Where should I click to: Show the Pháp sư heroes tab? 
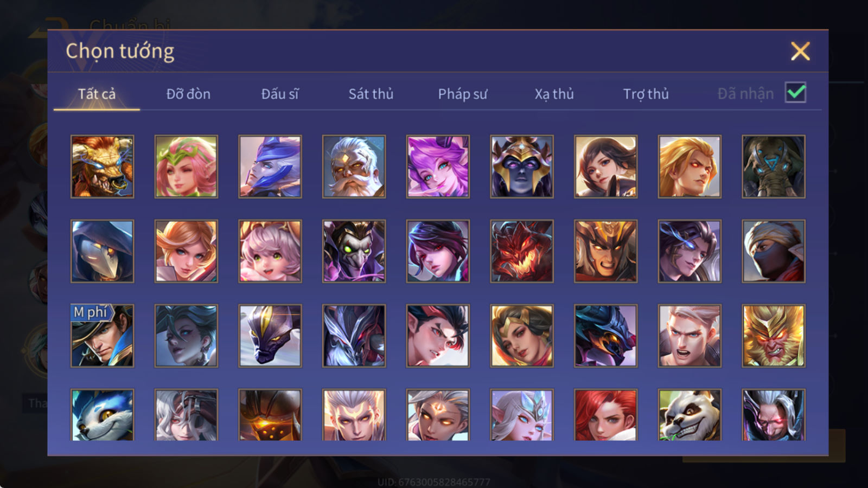[x=462, y=94]
